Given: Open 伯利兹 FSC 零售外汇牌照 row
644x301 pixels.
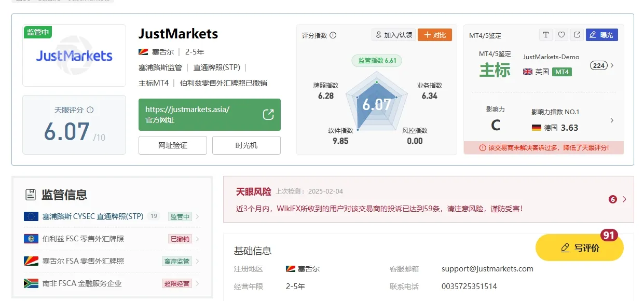Looking at the screenshot, I should pyautogui.click(x=112, y=239).
